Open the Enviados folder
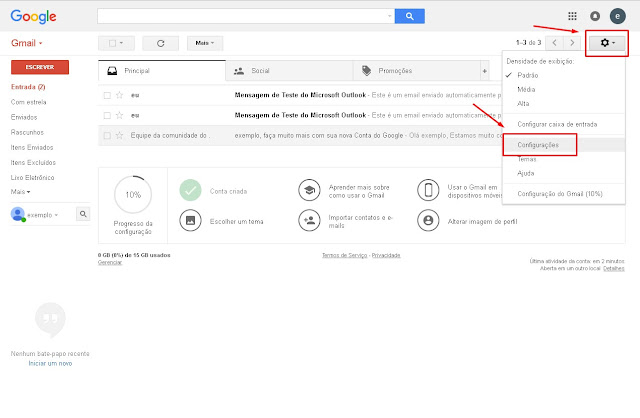Screen dimensions: 640x418 (x=24, y=117)
